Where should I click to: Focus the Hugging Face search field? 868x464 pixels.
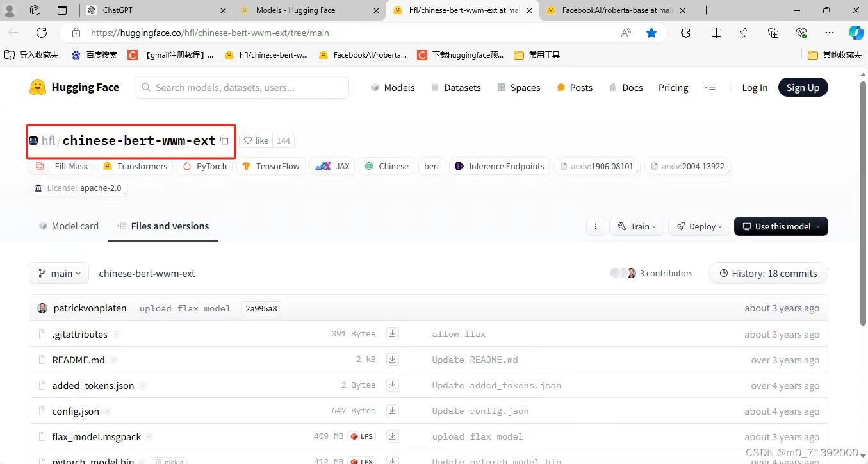click(x=242, y=87)
